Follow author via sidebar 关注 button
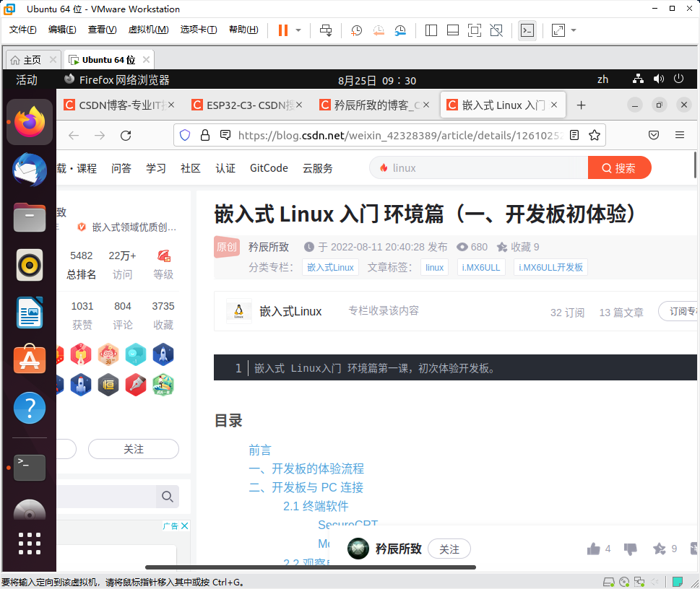The width and height of the screenshot is (700, 589). (x=134, y=449)
